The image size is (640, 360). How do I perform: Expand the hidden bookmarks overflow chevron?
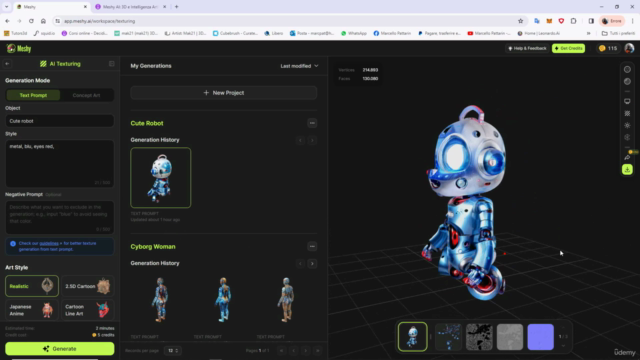pos(589,33)
